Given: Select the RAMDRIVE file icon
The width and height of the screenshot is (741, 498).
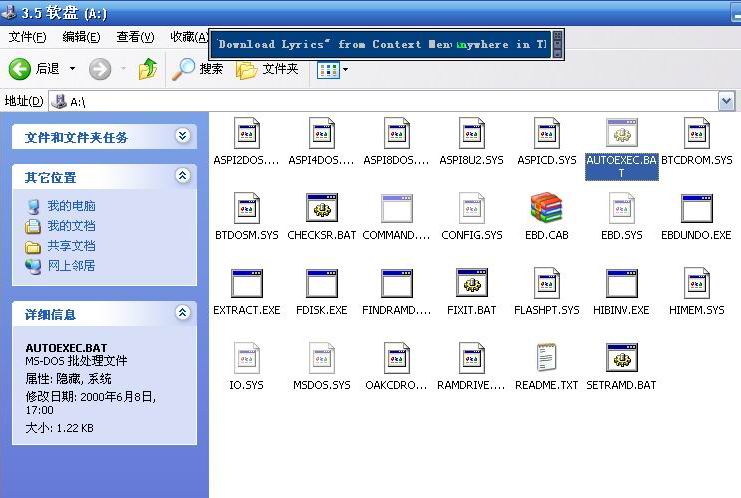Looking at the screenshot, I should [472, 358].
